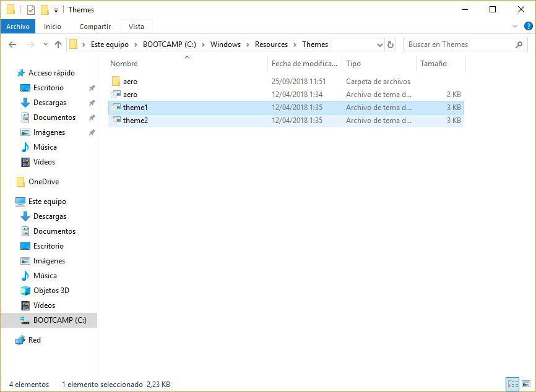Switch to details view button
The width and height of the screenshot is (536, 392).
(512, 384)
